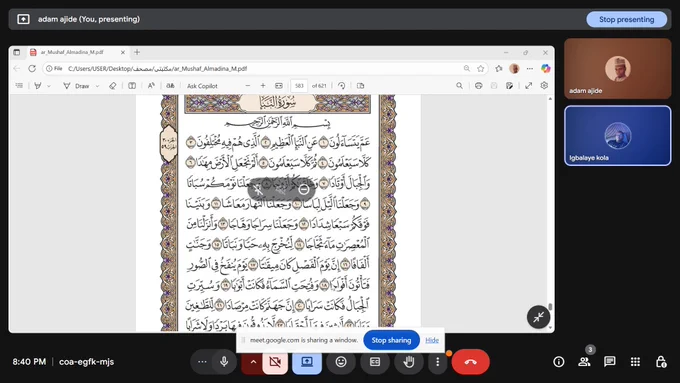
Task: Turn on the camera in Meet
Action: pos(275,361)
